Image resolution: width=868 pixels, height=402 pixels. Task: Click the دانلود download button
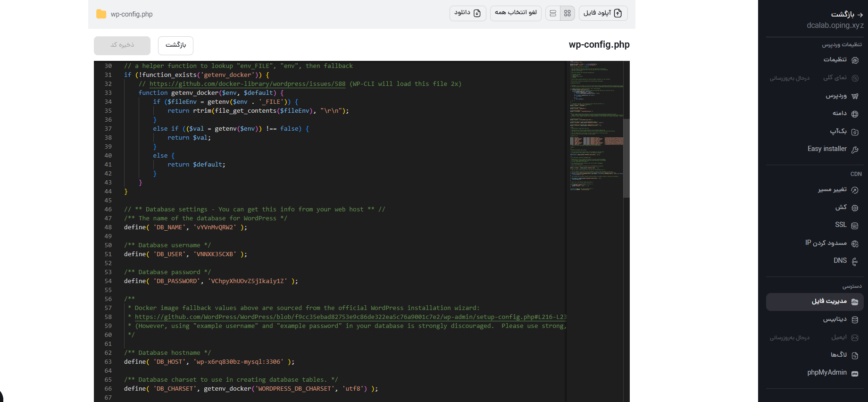(x=467, y=13)
